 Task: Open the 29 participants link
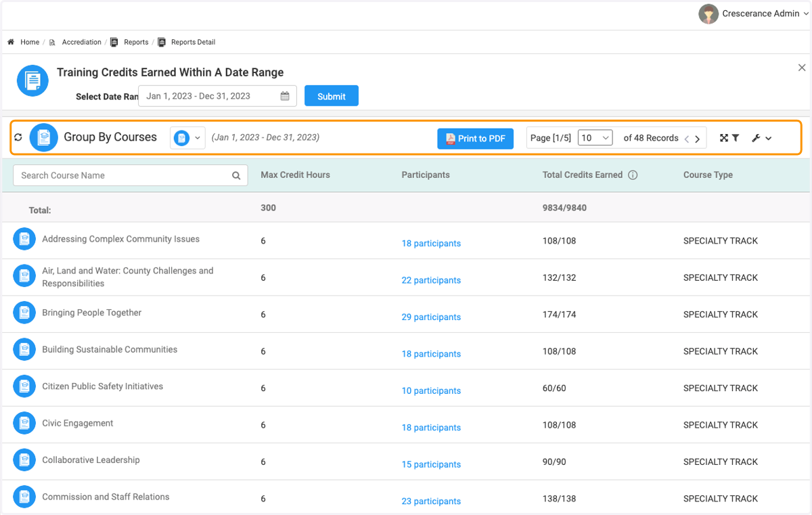click(x=431, y=317)
